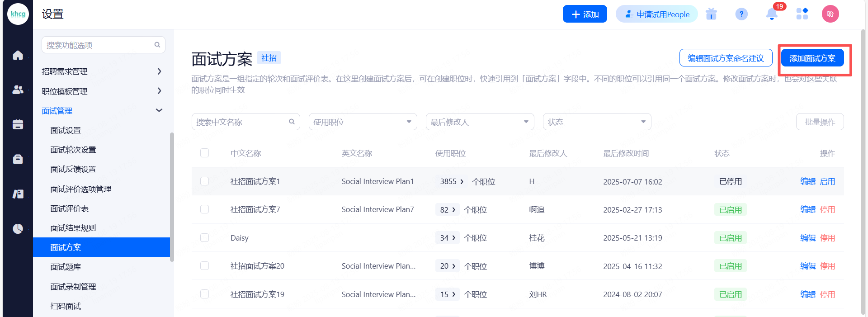Click the notification bell icon
The width and height of the screenshot is (868, 317).
(x=772, y=14)
